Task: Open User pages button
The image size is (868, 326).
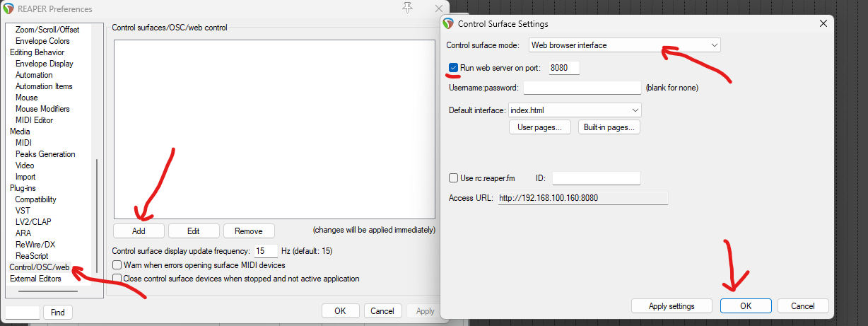Action: 540,127
